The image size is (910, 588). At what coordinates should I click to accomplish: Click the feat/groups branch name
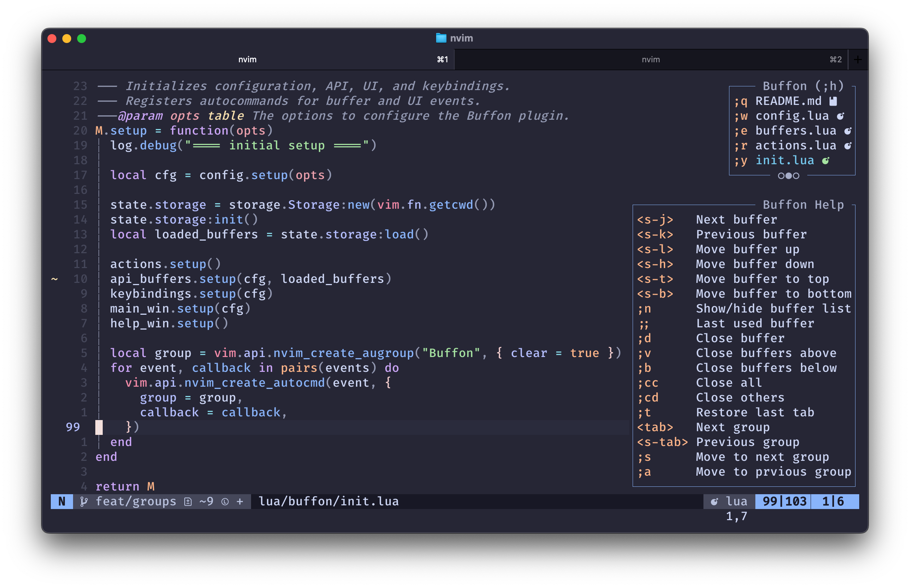click(x=136, y=501)
